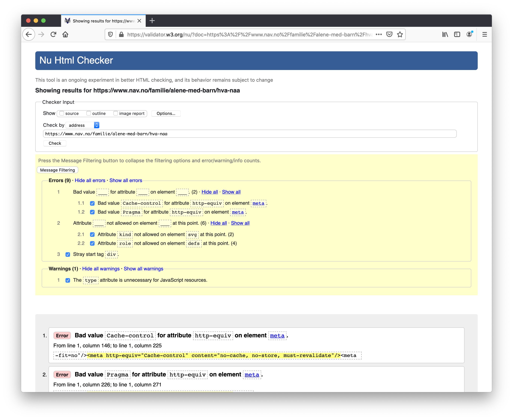
Task: Open a new browser tab
Action: point(152,21)
